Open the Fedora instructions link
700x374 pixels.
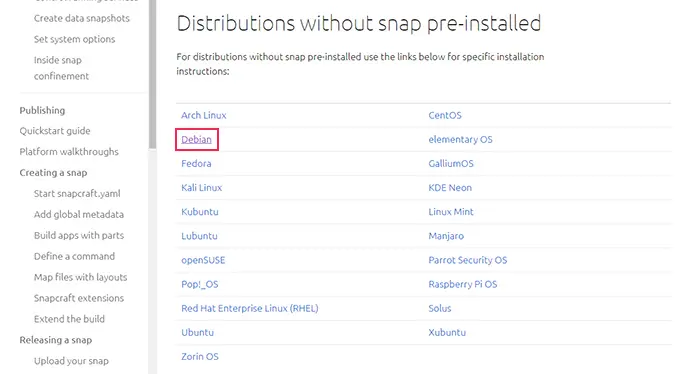pyautogui.click(x=196, y=163)
